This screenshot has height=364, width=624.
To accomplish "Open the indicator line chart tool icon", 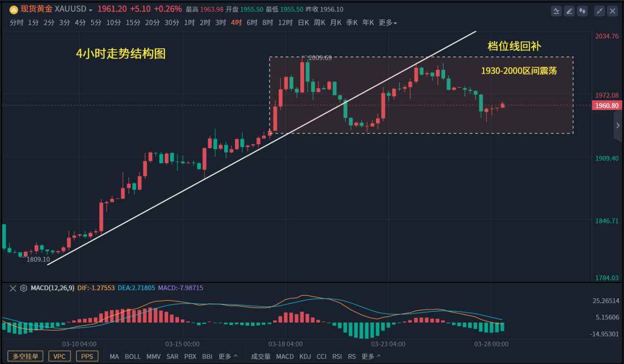I will [x=556, y=10].
